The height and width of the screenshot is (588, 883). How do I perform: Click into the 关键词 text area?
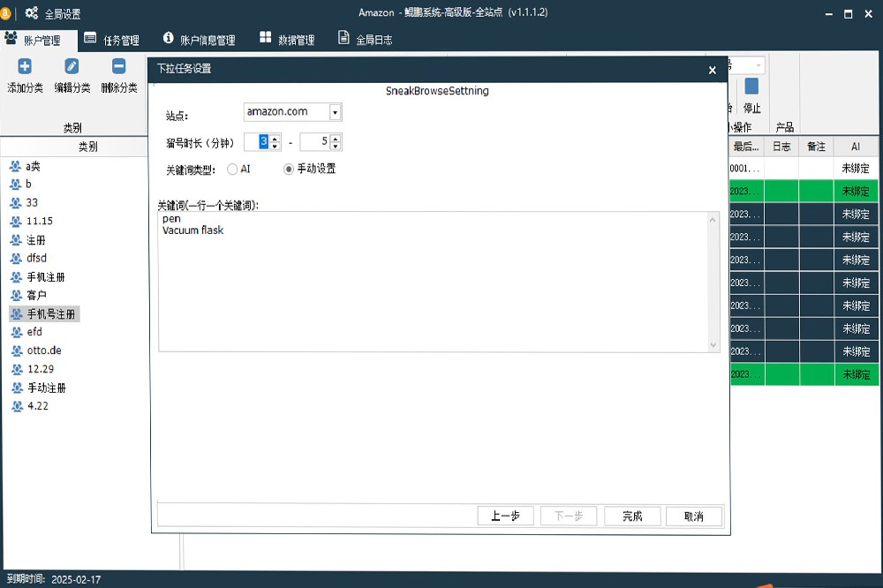433,282
